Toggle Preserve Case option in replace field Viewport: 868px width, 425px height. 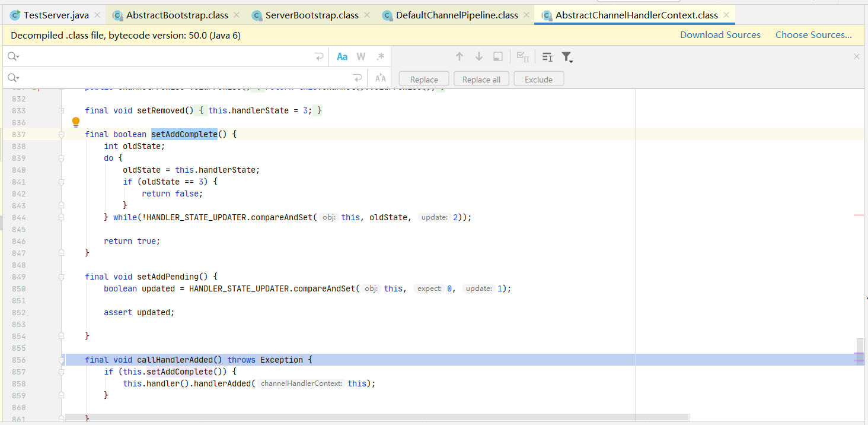tap(380, 78)
